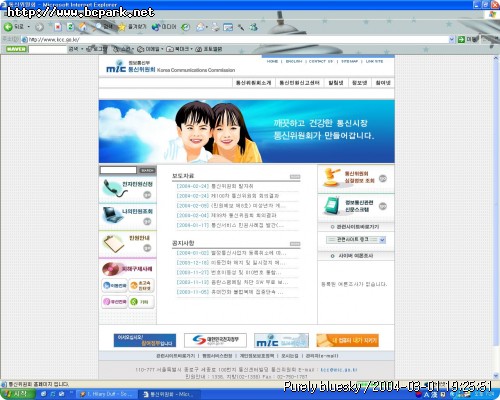The image size is (500, 400).
Task: Click the blue 참여정부 banner
Action: pyautogui.click(x=145, y=340)
